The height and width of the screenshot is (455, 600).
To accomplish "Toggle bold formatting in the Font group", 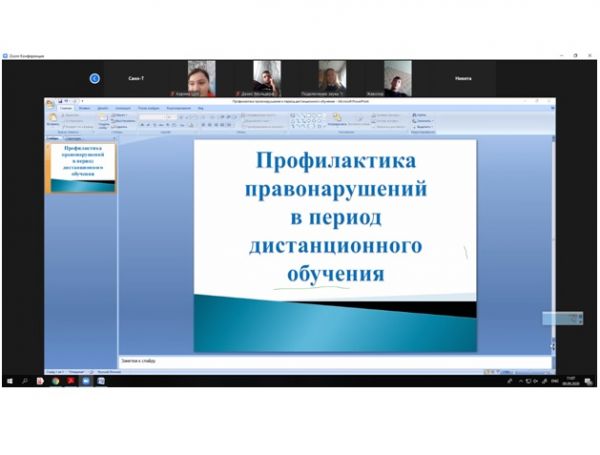I will (143, 125).
